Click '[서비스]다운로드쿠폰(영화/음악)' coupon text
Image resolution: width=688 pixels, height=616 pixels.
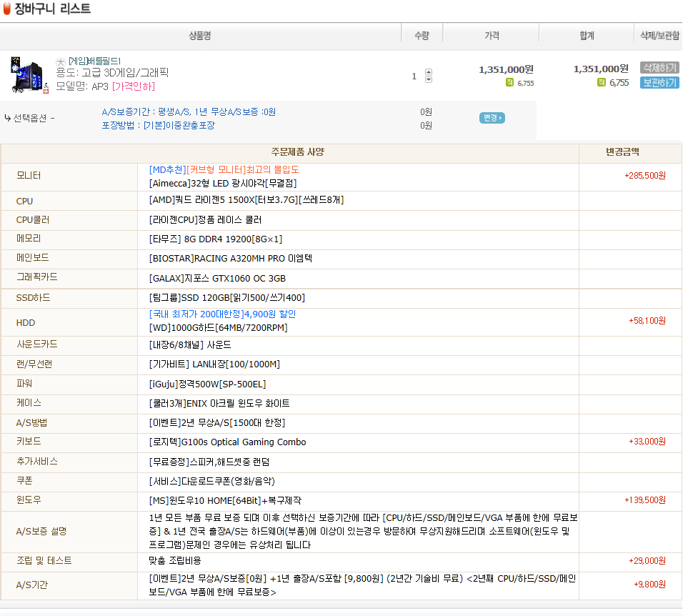[x=212, y=482]
